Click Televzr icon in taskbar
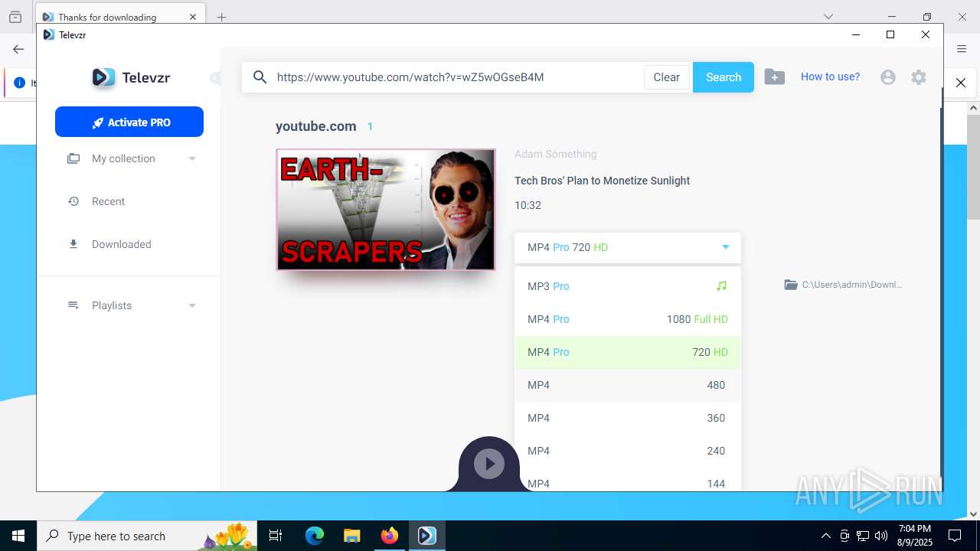This screenshot has height=551, width=980. click(427, 536)
